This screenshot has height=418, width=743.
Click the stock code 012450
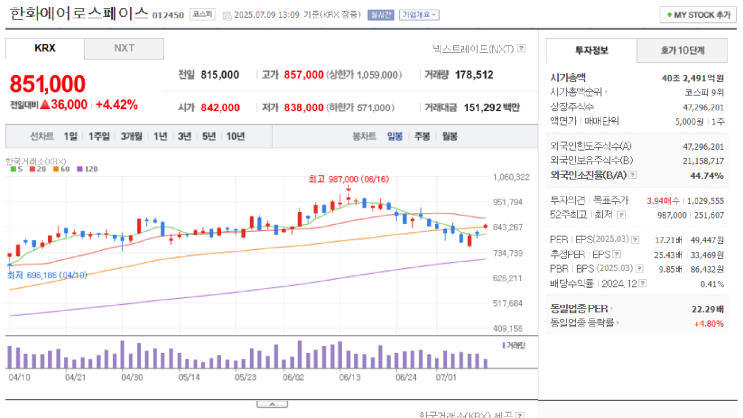coord(168,15)
